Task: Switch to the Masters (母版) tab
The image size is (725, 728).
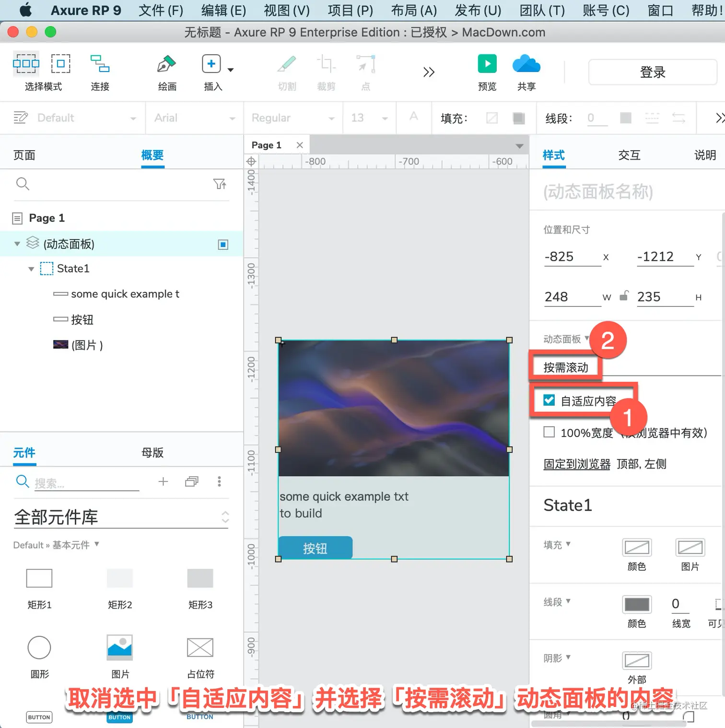Action: coord(152,453)
